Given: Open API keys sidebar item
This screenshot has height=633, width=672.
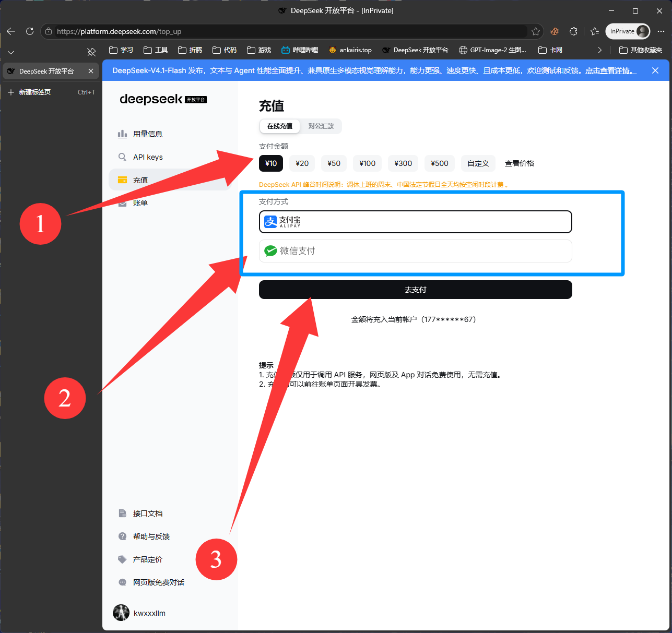Looking at the screenshot, I should click(170, 157).
